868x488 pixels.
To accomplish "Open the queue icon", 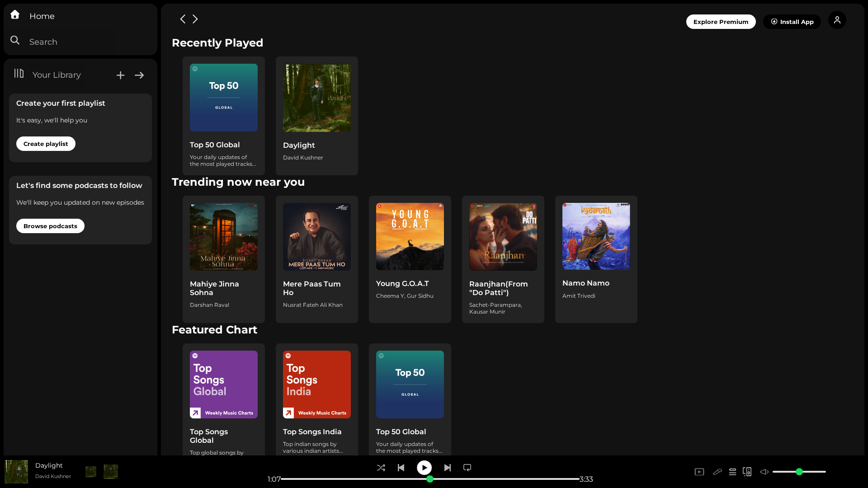I will [x=733, y=472].
